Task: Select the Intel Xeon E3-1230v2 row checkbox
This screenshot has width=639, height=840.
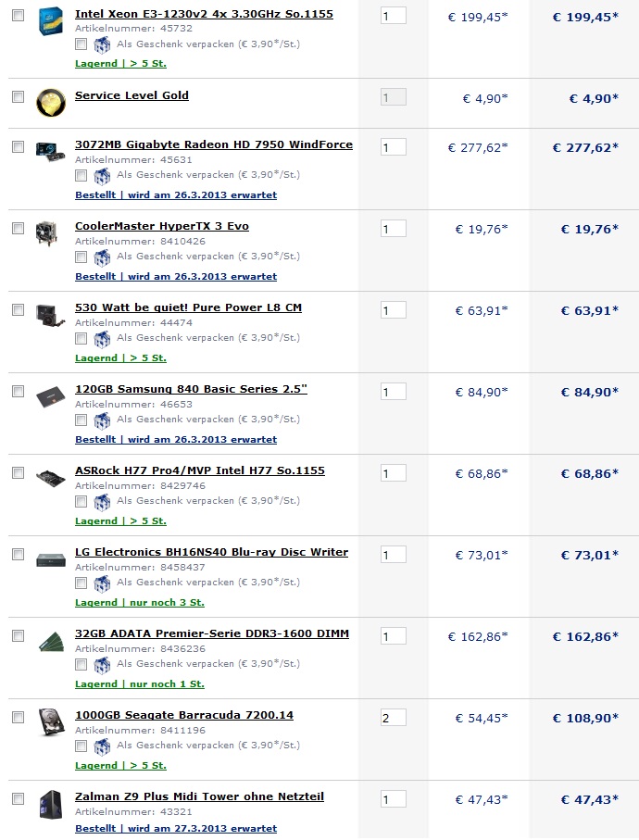Action: click(18, 16)
